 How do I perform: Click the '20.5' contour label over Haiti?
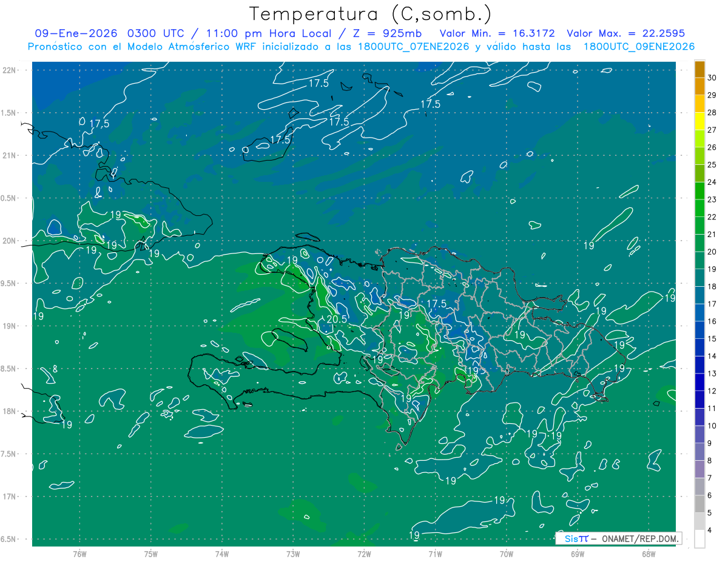coord(337,319)
